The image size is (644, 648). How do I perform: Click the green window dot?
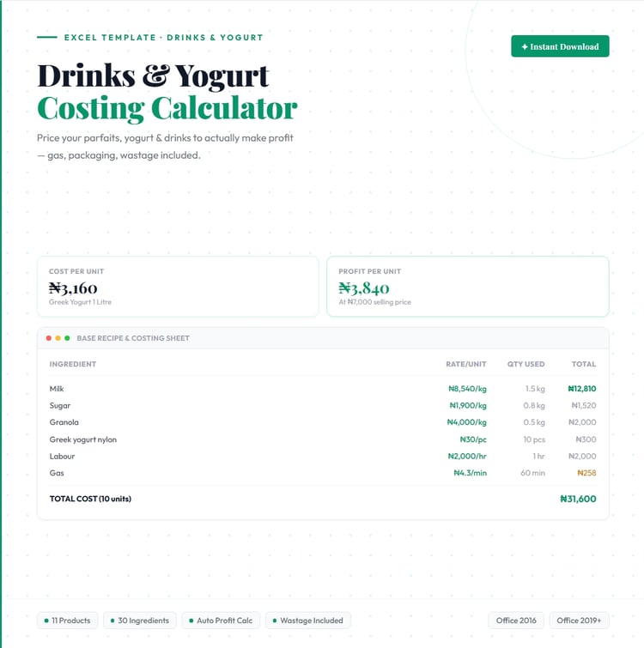[x=67, y=338]
